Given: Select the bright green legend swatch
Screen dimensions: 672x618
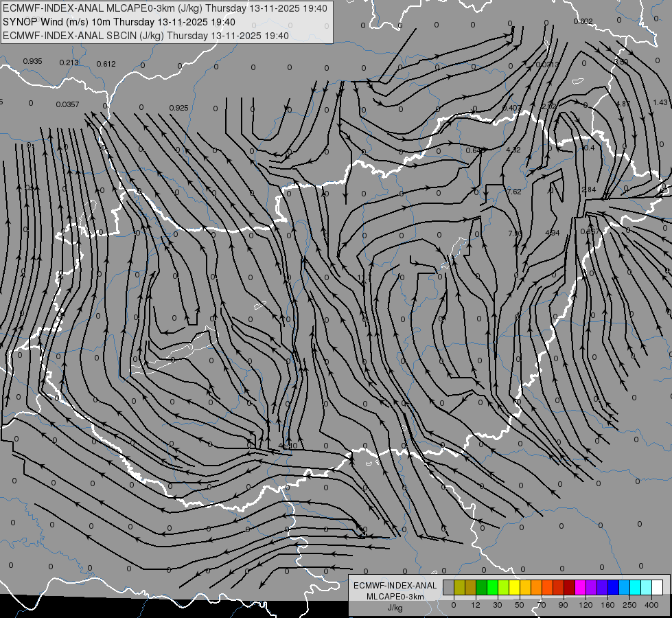Looking at the screenshot, I should click(493, 587).
